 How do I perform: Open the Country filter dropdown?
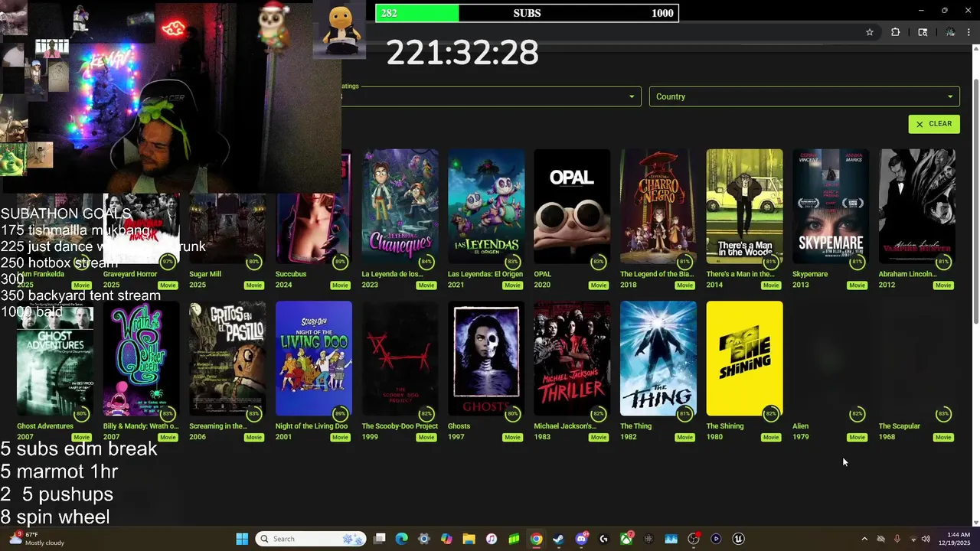click(x=805, y=96)
